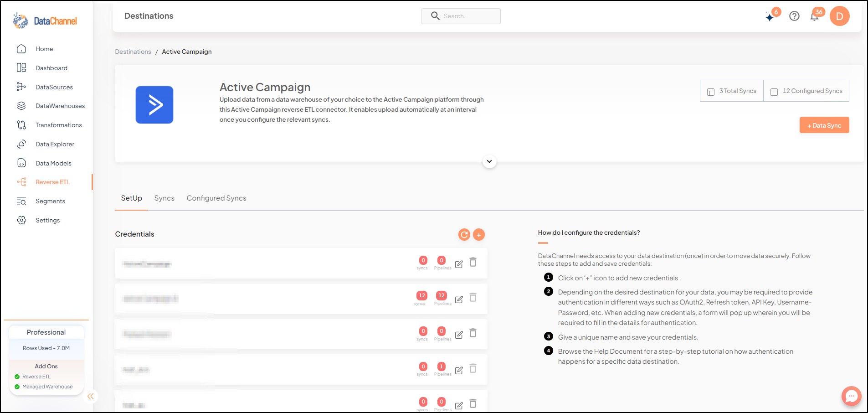The height and width of the screenshot is (413, 868).
Task: Click the magnifier icon in search
Action: 435,16
